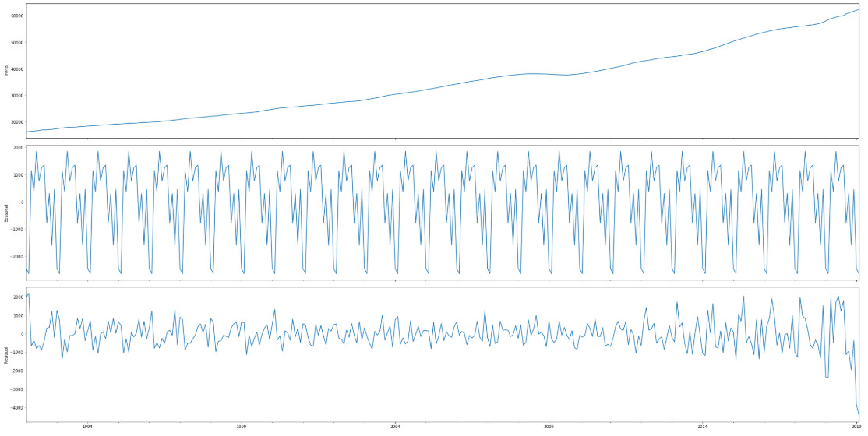Click the 2009 x-axis year label
The width and height of the screenshot is (868, 436).
coord(549,427)
